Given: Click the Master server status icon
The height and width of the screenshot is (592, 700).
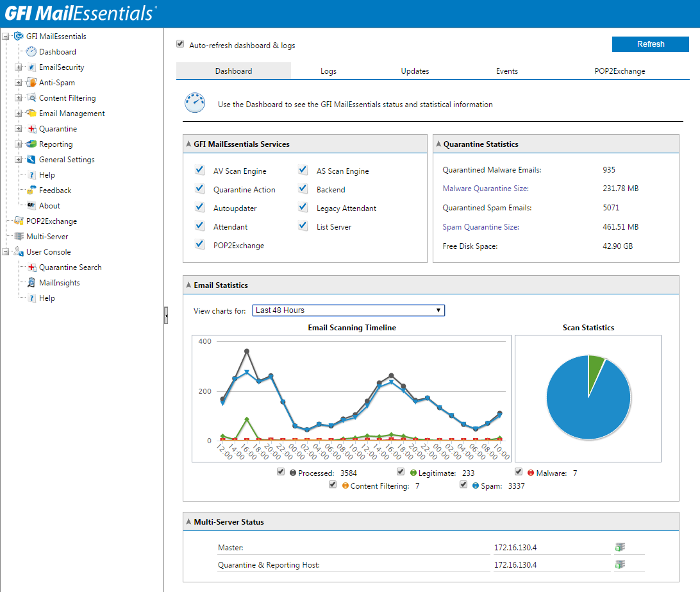Looking at the screenshot, I should pos(620,547).
